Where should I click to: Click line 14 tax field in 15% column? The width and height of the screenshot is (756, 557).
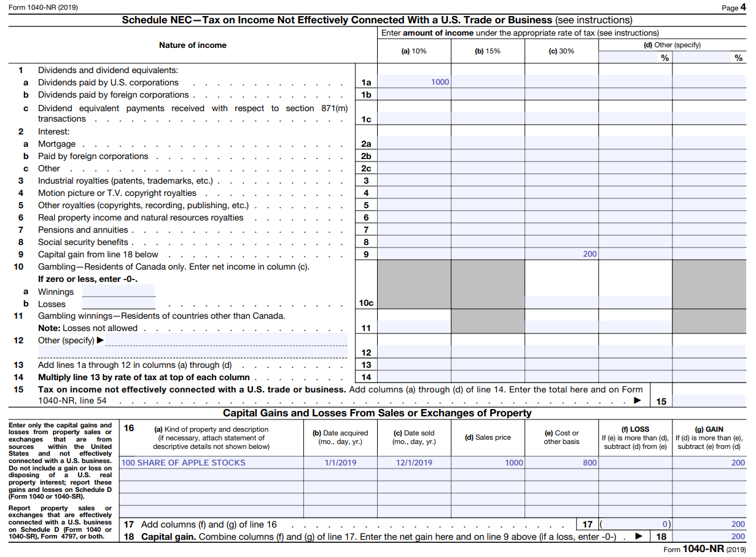tap(488, 377)
